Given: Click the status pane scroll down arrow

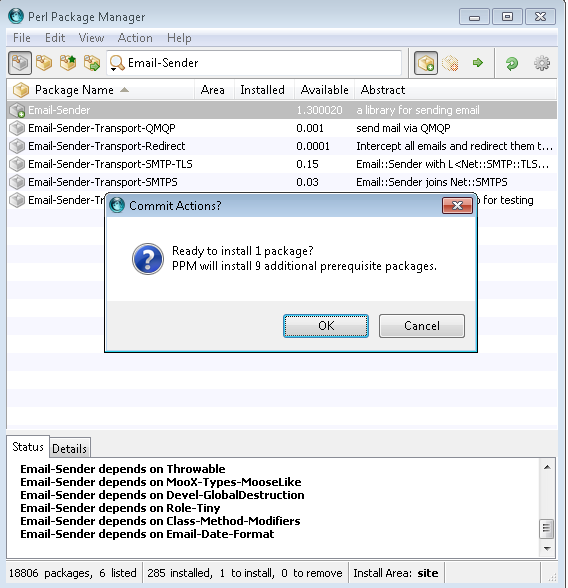Looking at the screenshot, I should click(x=547, y=549).
